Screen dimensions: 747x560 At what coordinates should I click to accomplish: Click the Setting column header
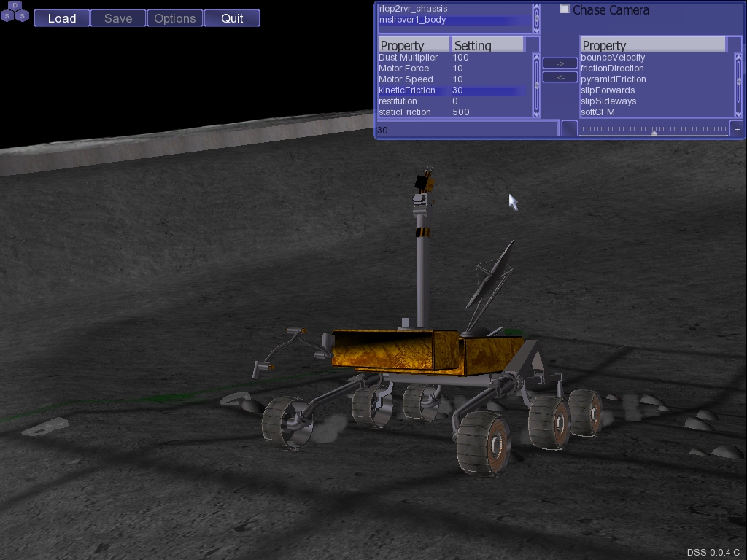click(487, 45)
